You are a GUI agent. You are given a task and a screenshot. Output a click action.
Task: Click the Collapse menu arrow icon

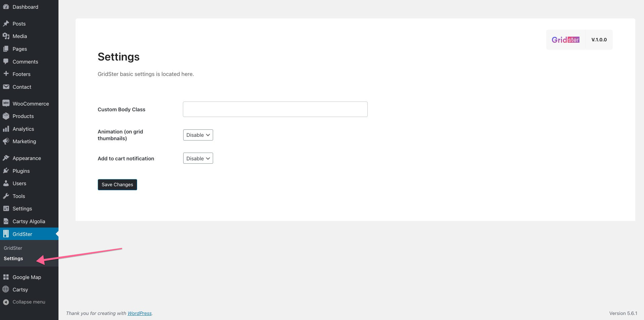point(6,302)
